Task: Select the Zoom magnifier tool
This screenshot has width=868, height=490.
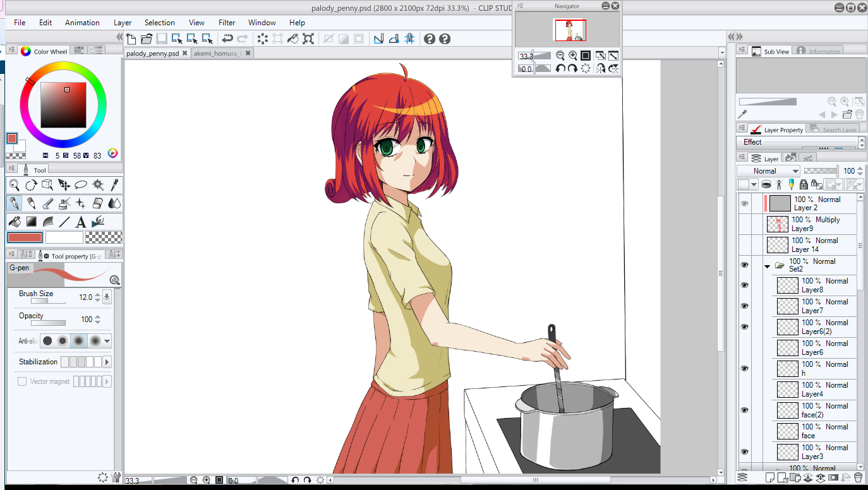Action: [14, 185]
